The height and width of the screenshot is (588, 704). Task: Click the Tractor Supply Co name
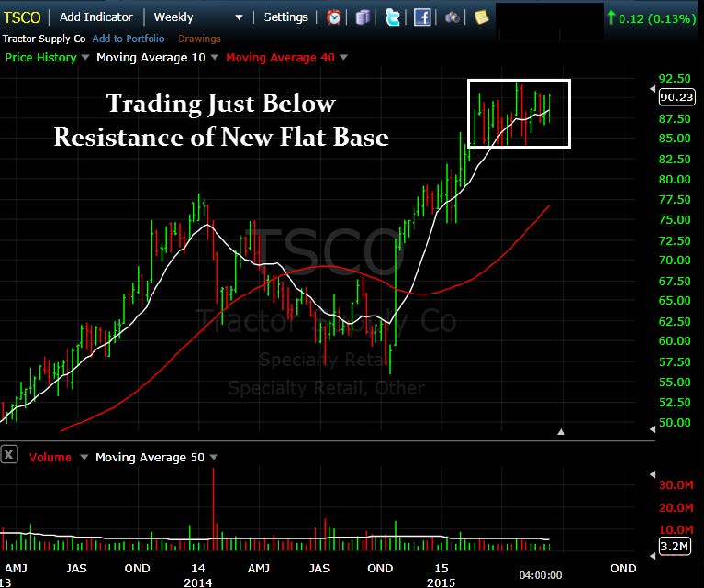[x=44, y=39]
